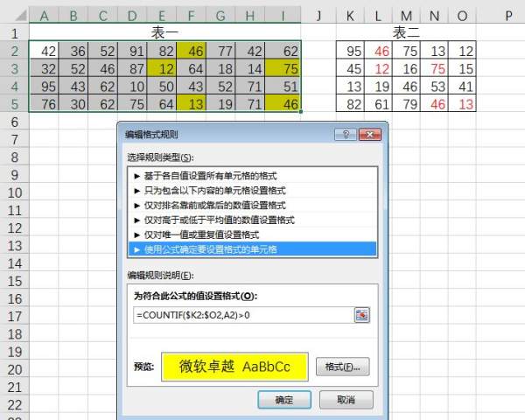525x420 pixels.
Task: Click into the COUNTIF formula input field
Action: [241, 315]
